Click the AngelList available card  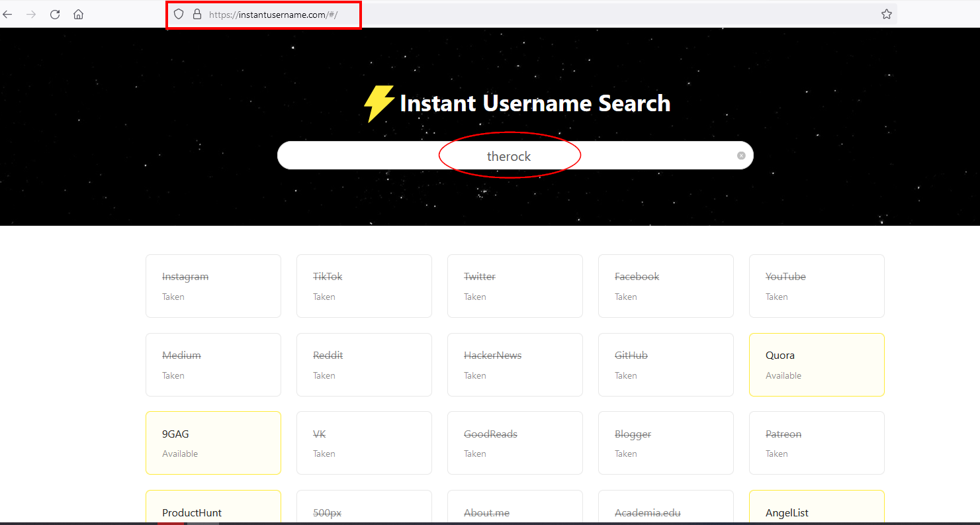tap(817, 510)
